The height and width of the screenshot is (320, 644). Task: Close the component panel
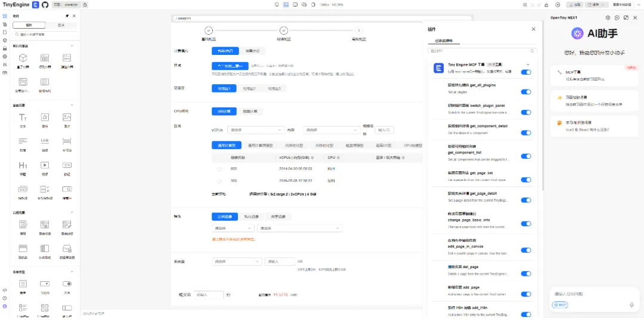click(75, 16)
